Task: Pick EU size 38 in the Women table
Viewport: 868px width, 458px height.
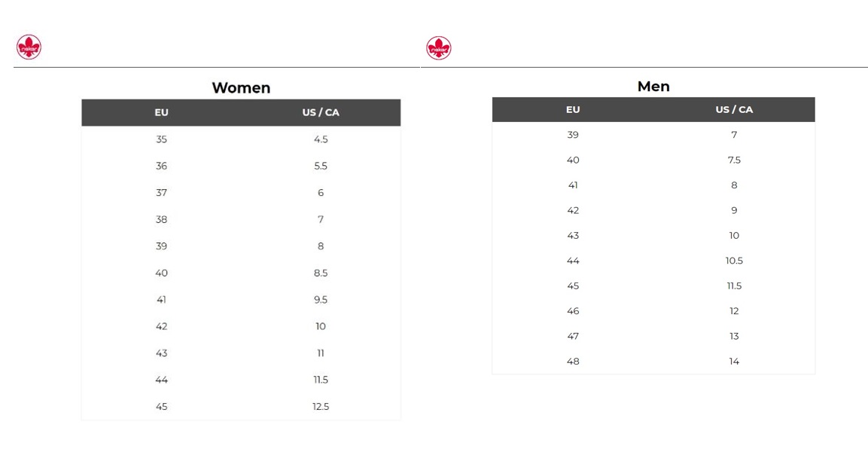Action: 161,220
